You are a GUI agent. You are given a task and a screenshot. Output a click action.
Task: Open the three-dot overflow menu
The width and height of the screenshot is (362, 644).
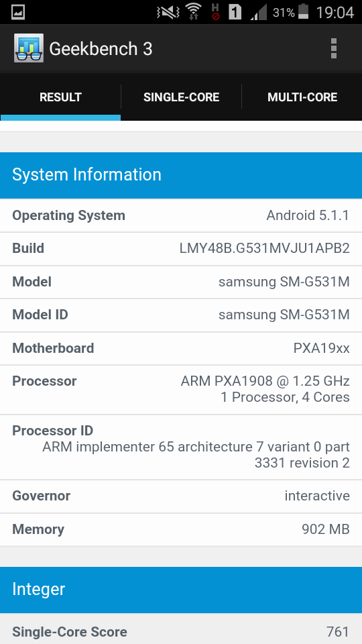(333, 49)
